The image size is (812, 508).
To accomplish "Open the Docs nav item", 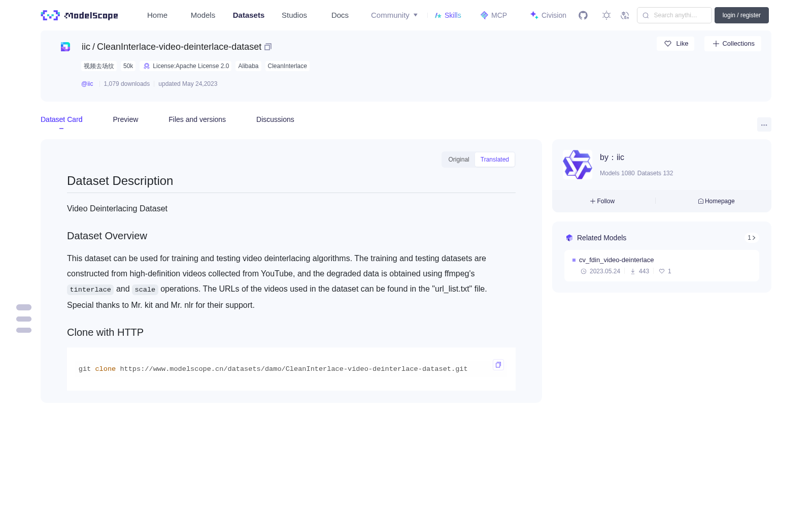I will click(x=340, y=15).
